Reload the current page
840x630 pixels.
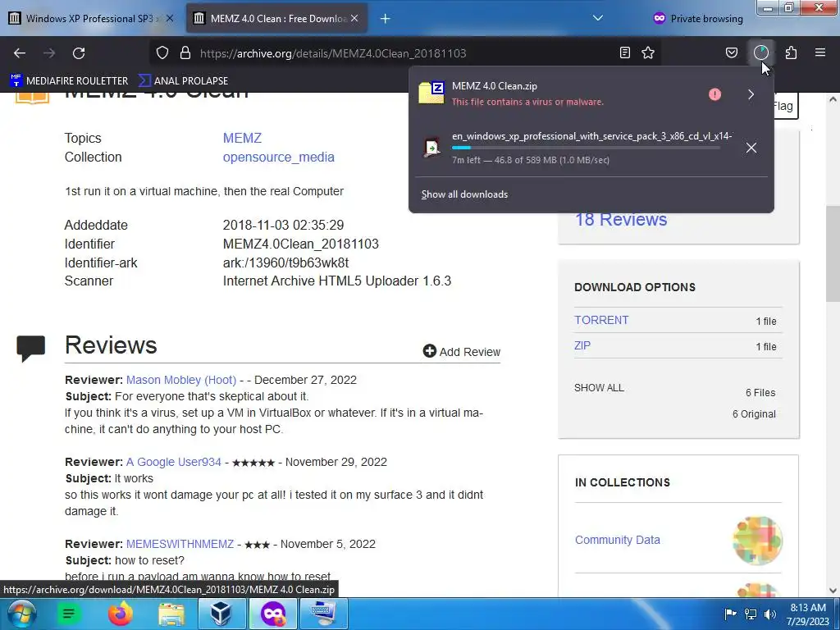click(79, 53)
